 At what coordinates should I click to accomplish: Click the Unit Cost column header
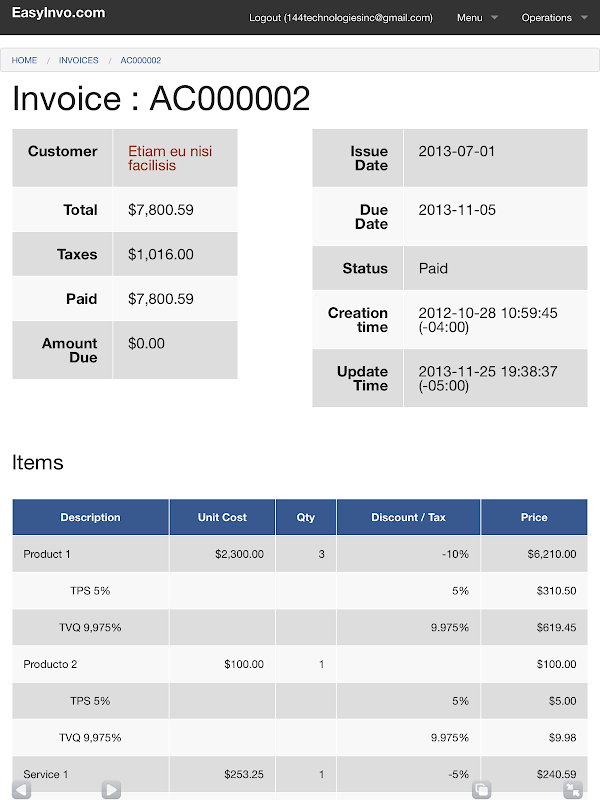222,517
